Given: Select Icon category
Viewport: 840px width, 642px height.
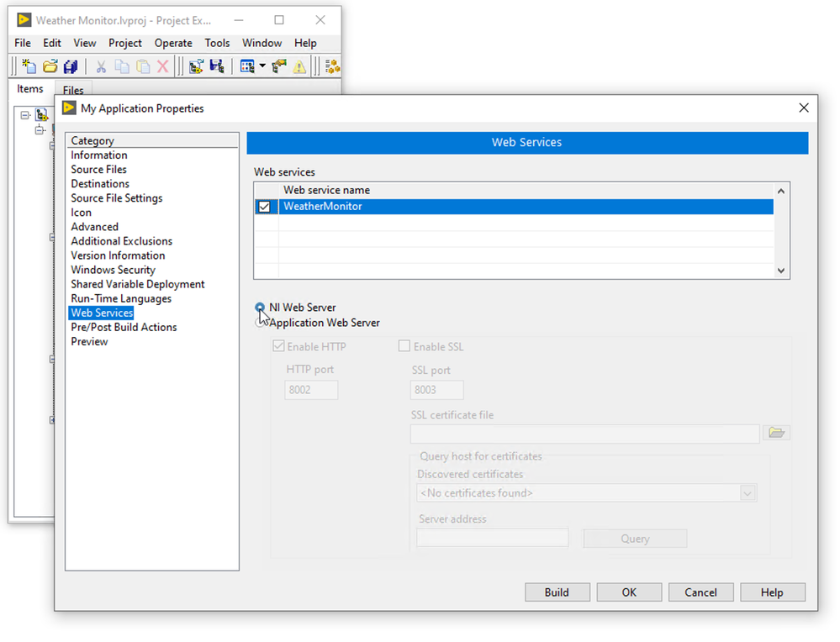Looking at the screenshot, I should [81, 213].
